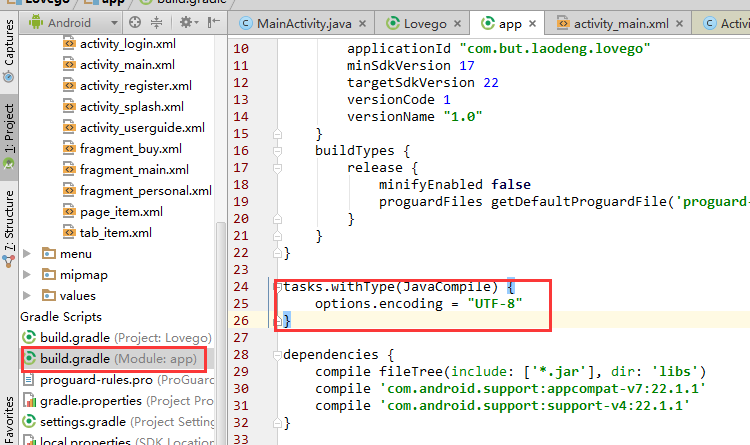This screenshot has height=445, width=750.
Task: Click the Gradle icon beside settings.gradle
Action: tap(29, 422)
